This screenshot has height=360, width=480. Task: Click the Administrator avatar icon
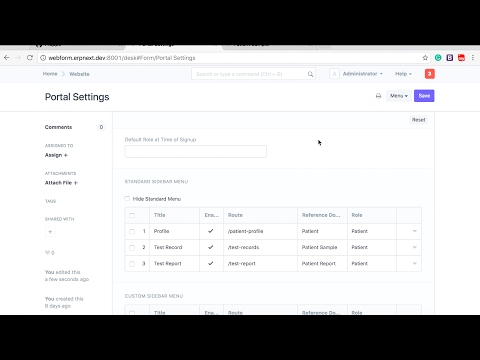pyautogui.click(x=334, y=74)
